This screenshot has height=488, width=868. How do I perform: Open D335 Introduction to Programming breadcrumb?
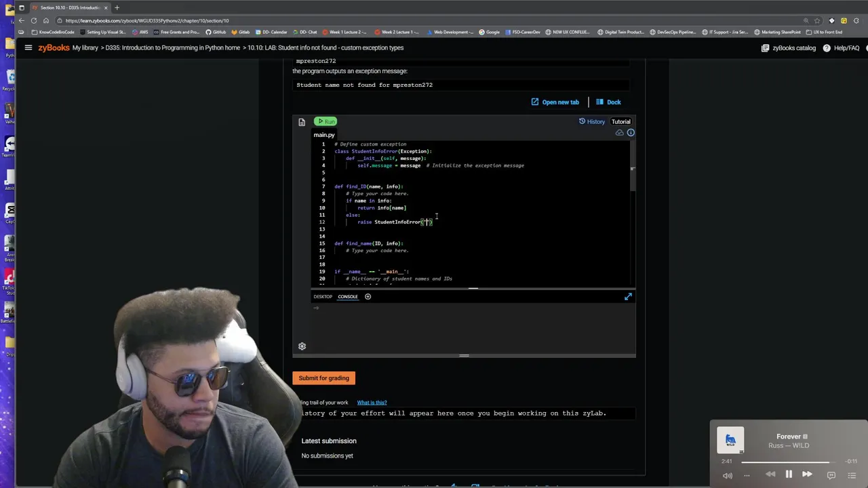point(173,47)
